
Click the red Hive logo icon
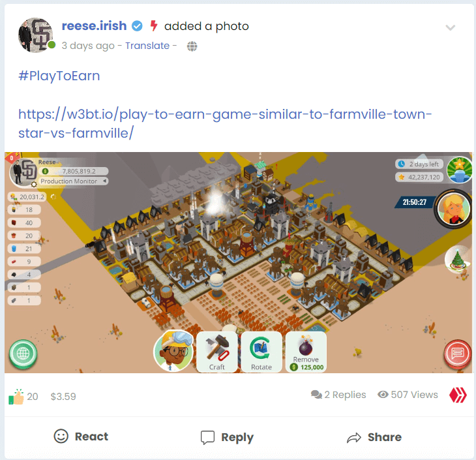(458, 395)
